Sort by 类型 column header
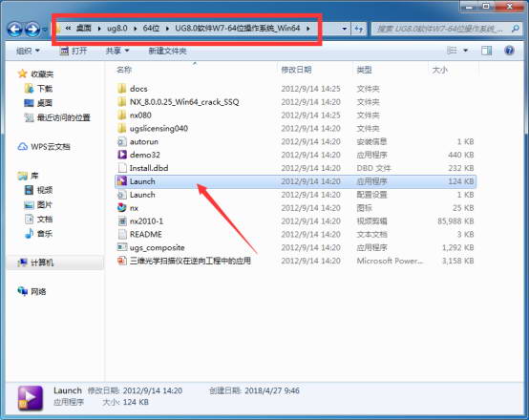Viewport: 529px width, 420px height. coord(364,70)
